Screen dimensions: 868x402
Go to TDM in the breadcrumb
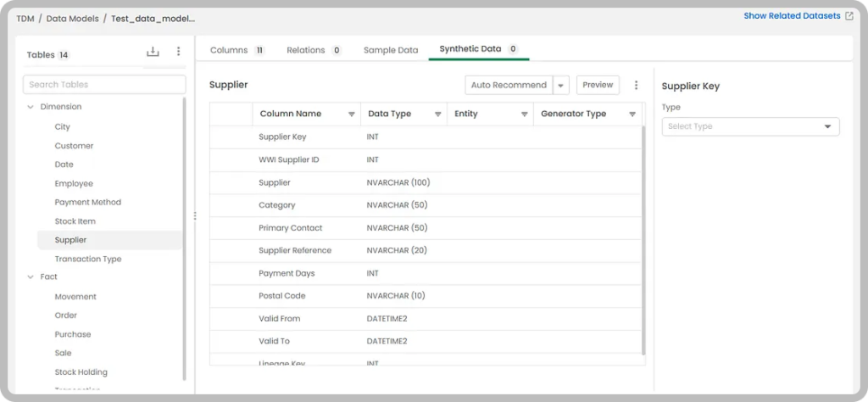coord(25,19)
